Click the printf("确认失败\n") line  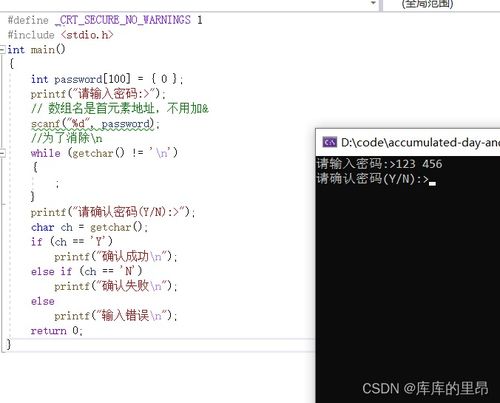pyautogui.click(x=116, y=286)
